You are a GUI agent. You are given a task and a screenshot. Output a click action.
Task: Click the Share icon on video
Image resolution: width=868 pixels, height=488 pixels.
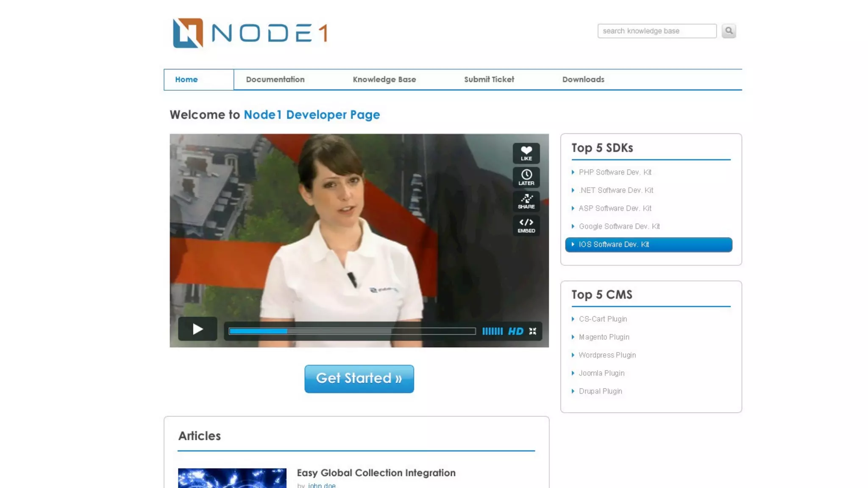526,201
